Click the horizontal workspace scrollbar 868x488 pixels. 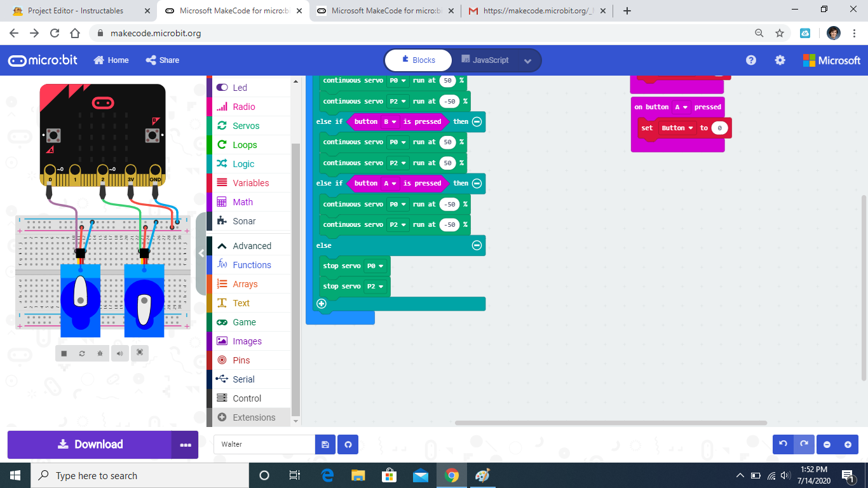pos(611,423)
